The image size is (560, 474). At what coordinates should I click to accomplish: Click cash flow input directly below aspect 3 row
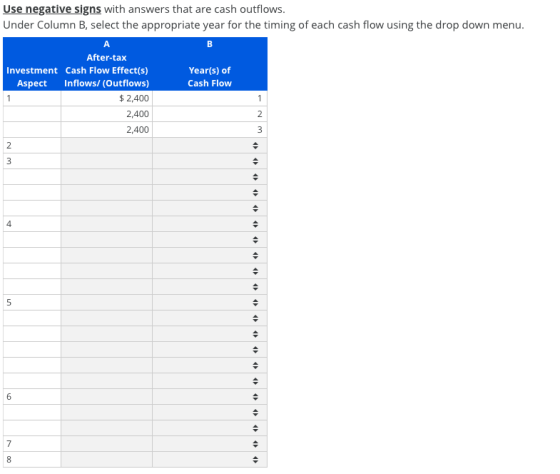tap(107, 177)
